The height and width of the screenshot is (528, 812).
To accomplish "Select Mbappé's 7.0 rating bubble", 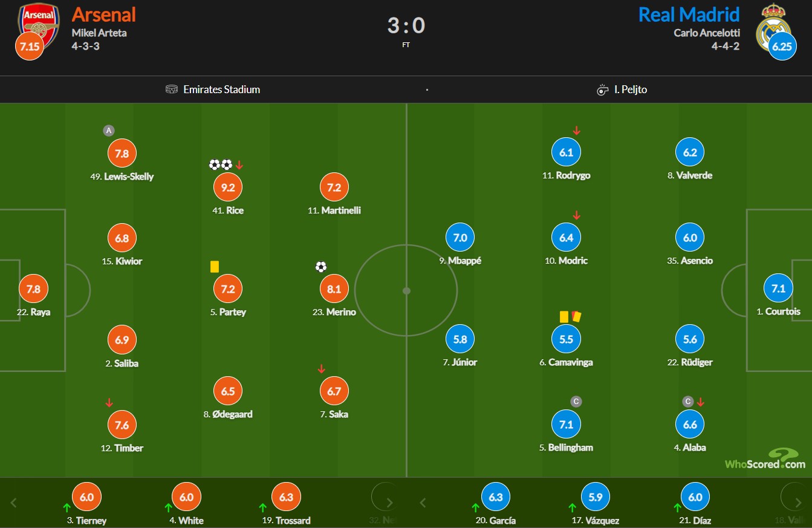I will click(460, 238).
